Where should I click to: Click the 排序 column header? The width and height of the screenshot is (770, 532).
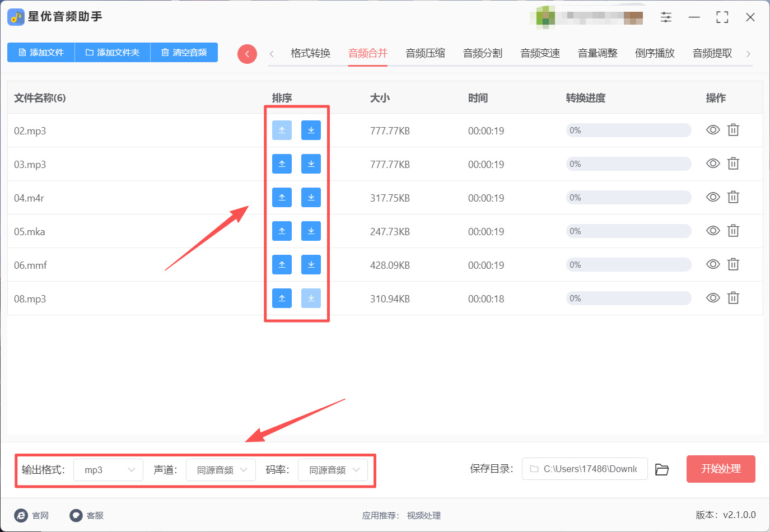(282, 98)
